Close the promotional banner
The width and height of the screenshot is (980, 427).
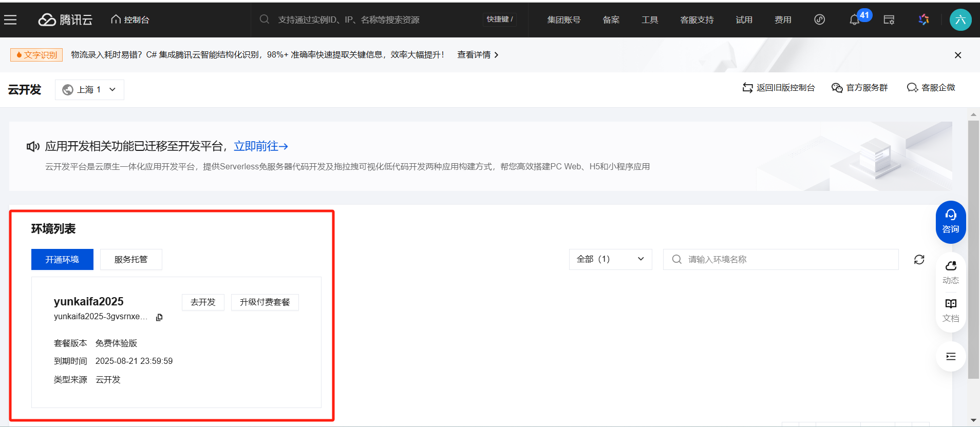(958, 55)
